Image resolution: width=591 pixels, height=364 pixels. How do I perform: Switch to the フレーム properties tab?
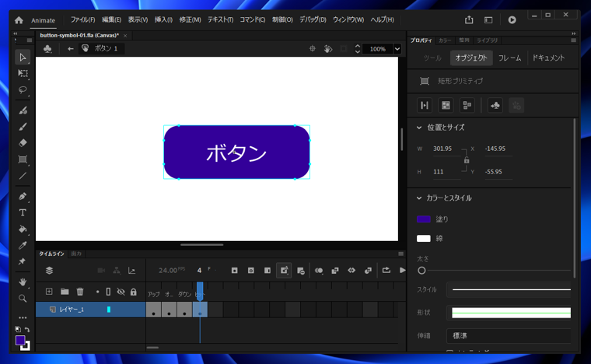(509, 58)
